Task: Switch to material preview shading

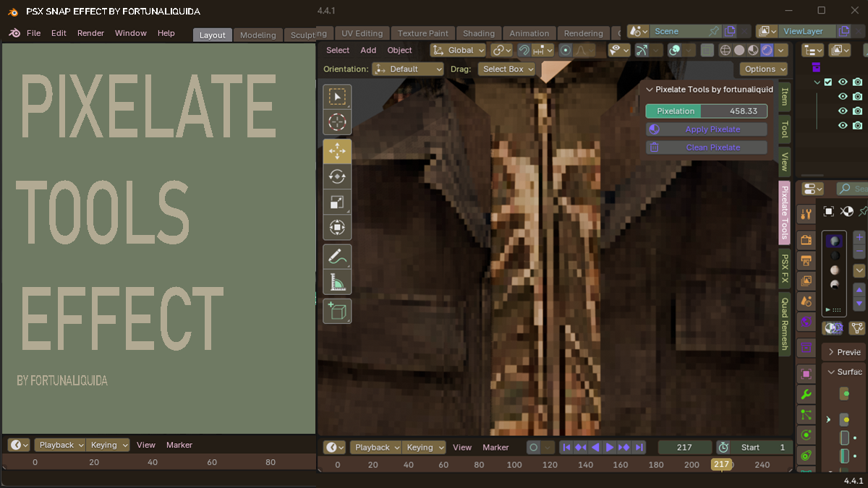Action: (753, 50)
